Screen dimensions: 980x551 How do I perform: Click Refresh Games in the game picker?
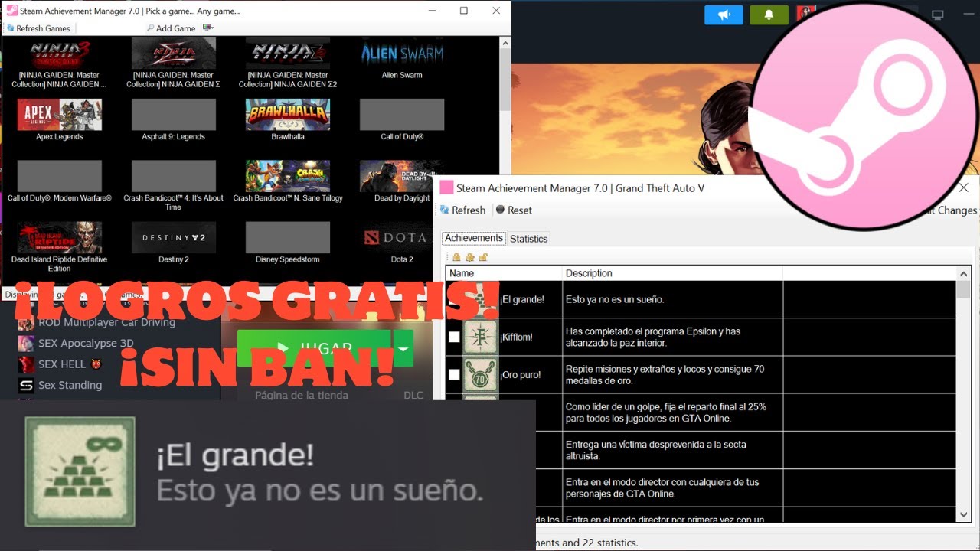pos(38,28)
